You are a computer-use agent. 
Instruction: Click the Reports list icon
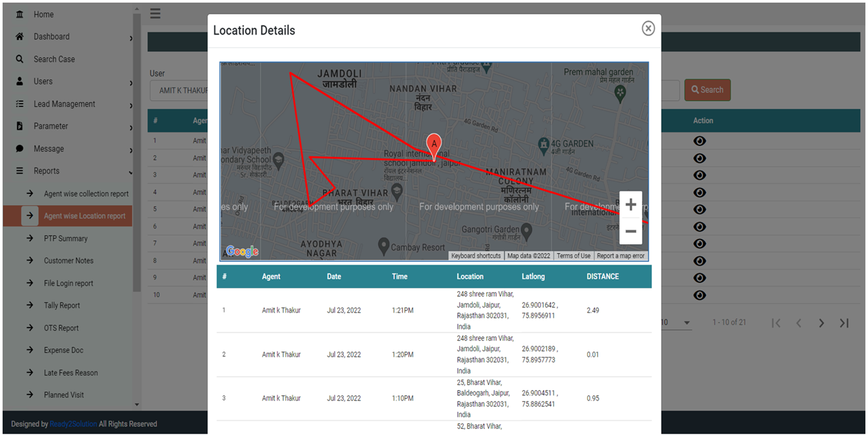(18, 171)
